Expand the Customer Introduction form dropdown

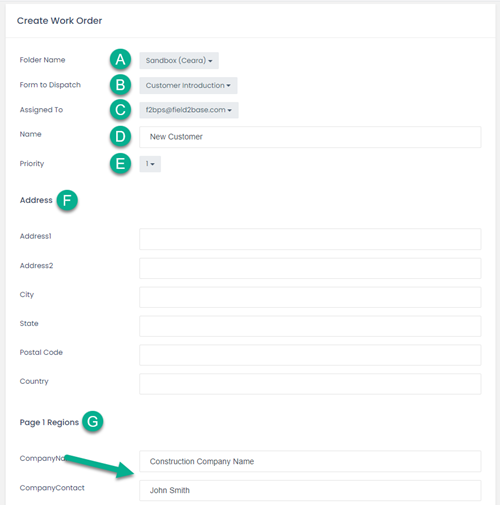[188, 85]
